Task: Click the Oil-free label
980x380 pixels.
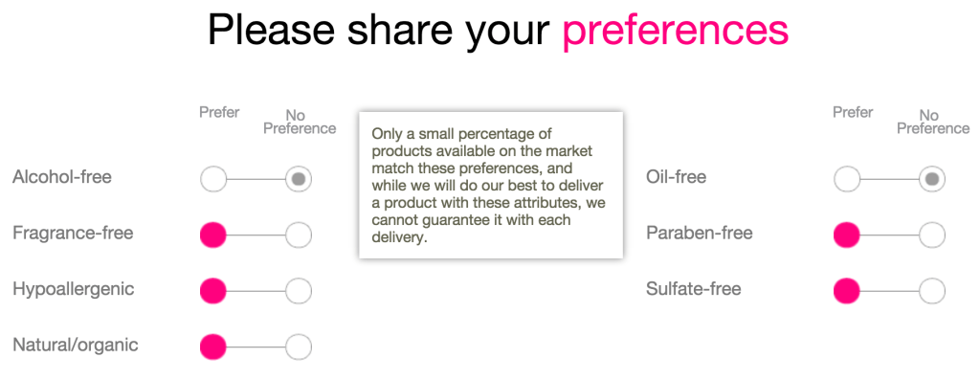Action: [x=677, y=177]
